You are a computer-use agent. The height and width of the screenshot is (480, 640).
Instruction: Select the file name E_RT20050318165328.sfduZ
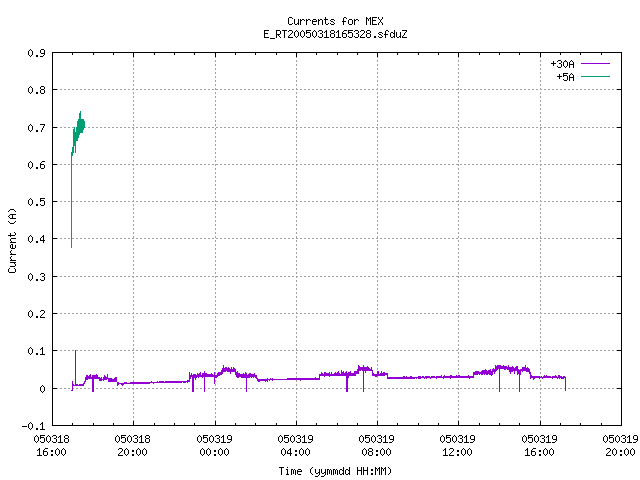335,34
